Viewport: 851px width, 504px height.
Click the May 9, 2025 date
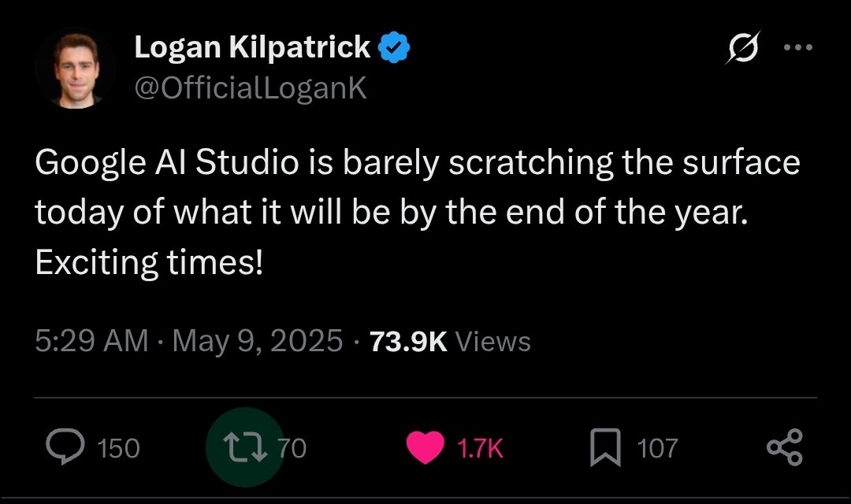click(x=257, y=341)
